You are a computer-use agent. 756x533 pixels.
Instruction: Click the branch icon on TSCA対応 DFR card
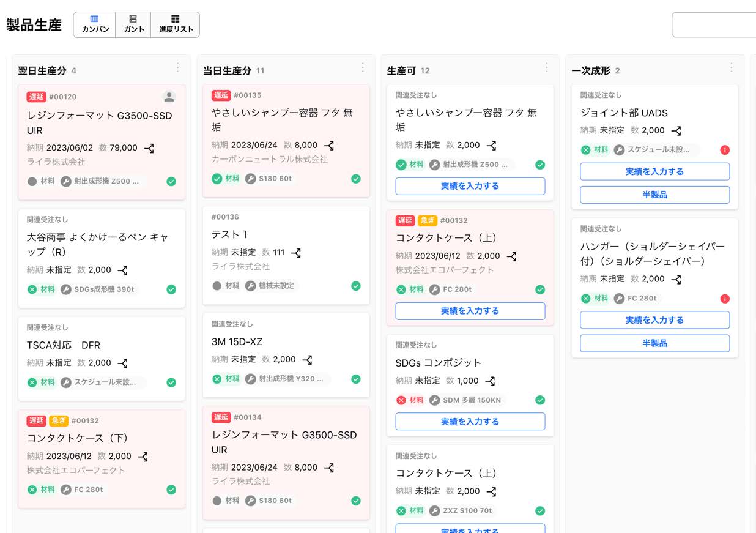tap(122, 363)
